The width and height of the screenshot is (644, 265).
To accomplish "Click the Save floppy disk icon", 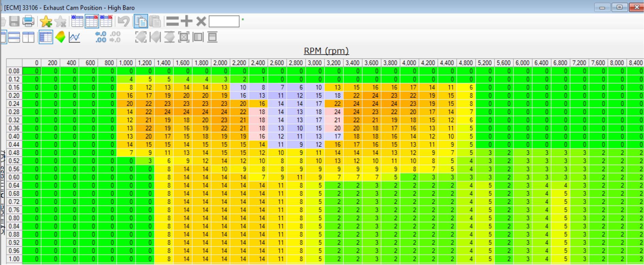I will (x=14, y=21).
